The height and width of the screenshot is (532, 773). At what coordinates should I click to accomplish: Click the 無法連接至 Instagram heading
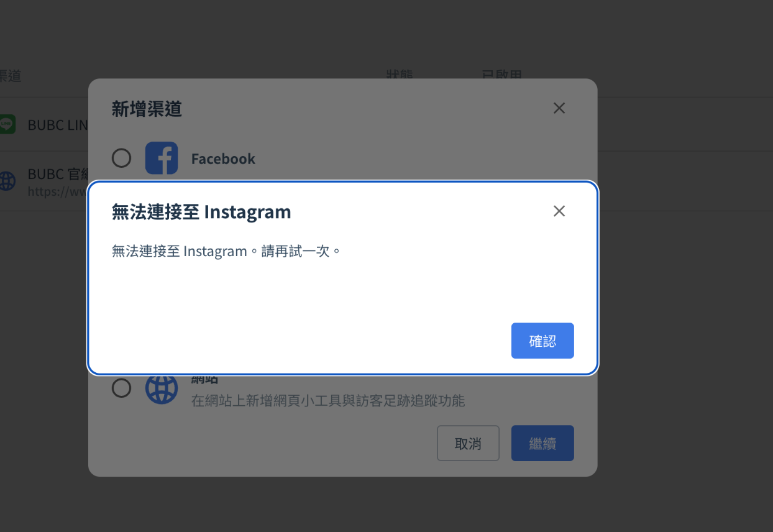pos(201,211)
